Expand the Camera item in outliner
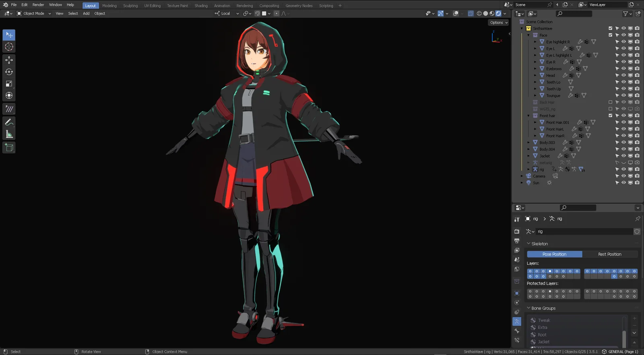 pos(522,176)
